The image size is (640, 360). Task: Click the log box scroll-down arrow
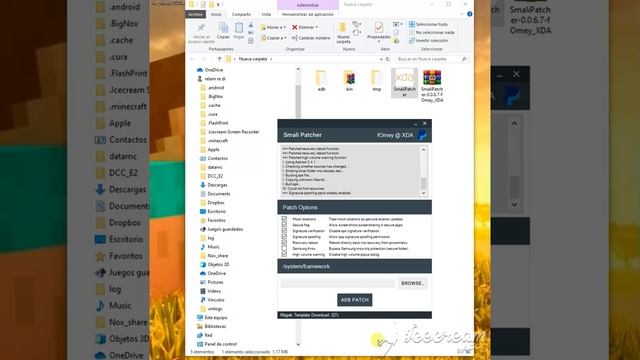tap(423, 193)
